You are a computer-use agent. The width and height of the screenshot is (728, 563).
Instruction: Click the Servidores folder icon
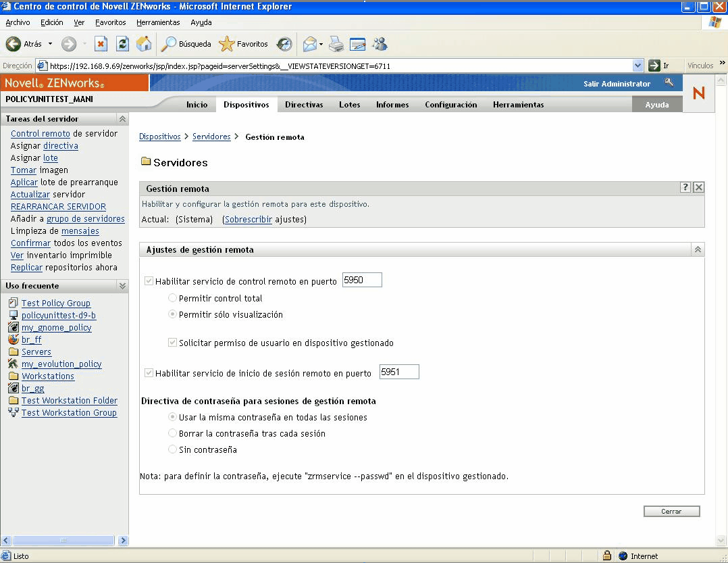point(146,161)
